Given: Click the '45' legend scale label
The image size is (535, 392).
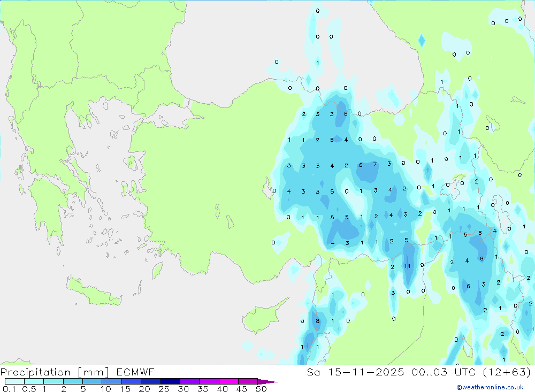Looking at the screenshot, I should (242, 389).
